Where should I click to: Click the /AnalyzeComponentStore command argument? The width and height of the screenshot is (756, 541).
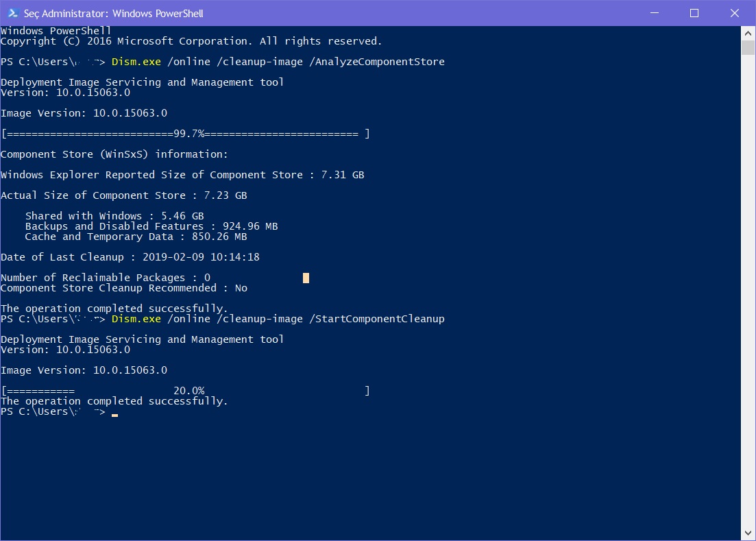[378, 62]
